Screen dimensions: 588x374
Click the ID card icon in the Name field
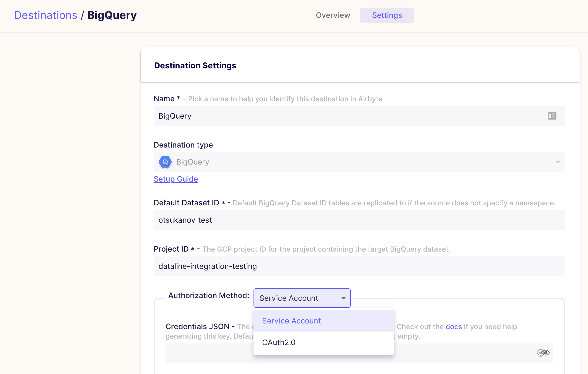point(552,116)
